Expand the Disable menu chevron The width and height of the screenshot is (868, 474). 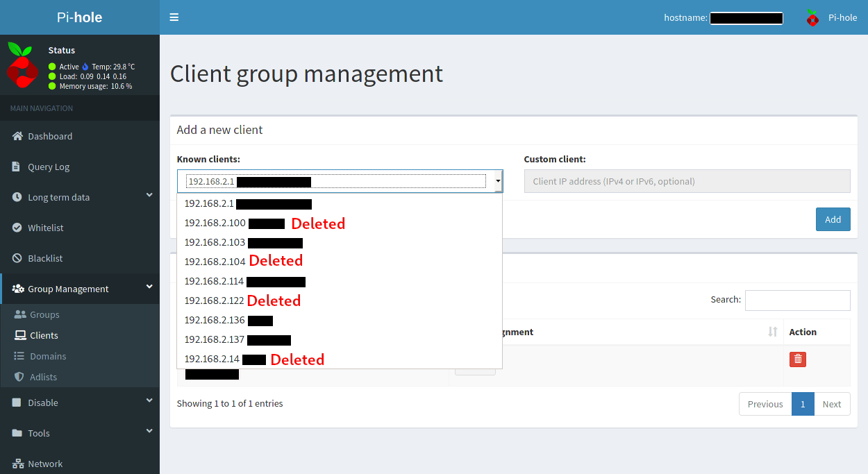point(149,401)
